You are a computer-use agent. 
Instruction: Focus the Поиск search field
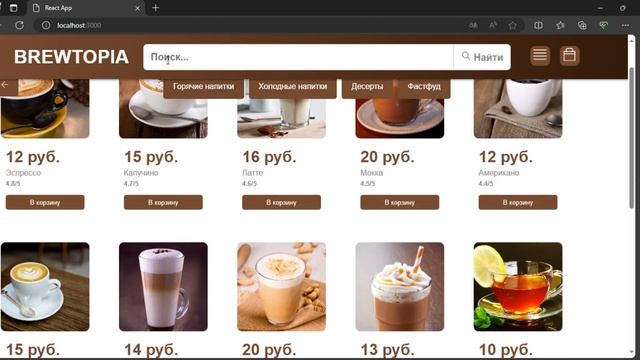tap(298, 57)
